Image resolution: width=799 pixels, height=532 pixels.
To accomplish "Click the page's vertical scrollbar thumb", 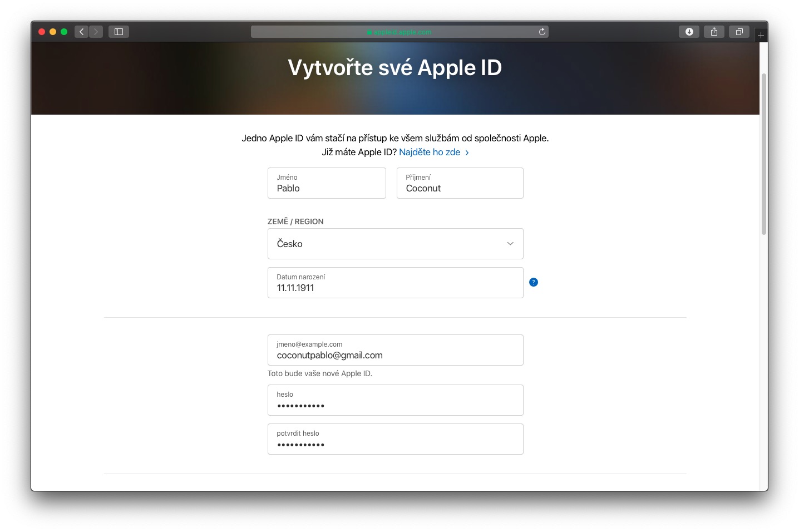I will pyautogui.click(x=764, y=154).
